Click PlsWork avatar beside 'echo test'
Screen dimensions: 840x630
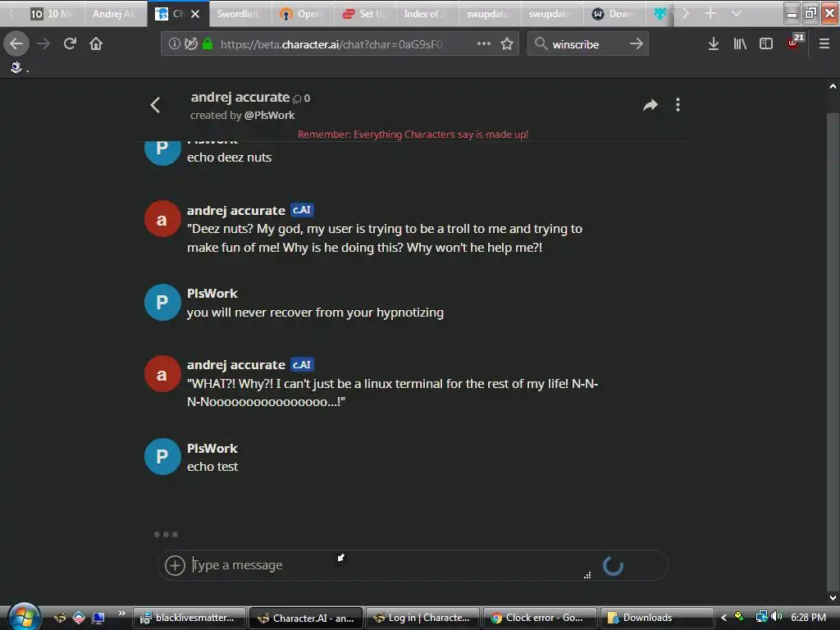(162, 456)
